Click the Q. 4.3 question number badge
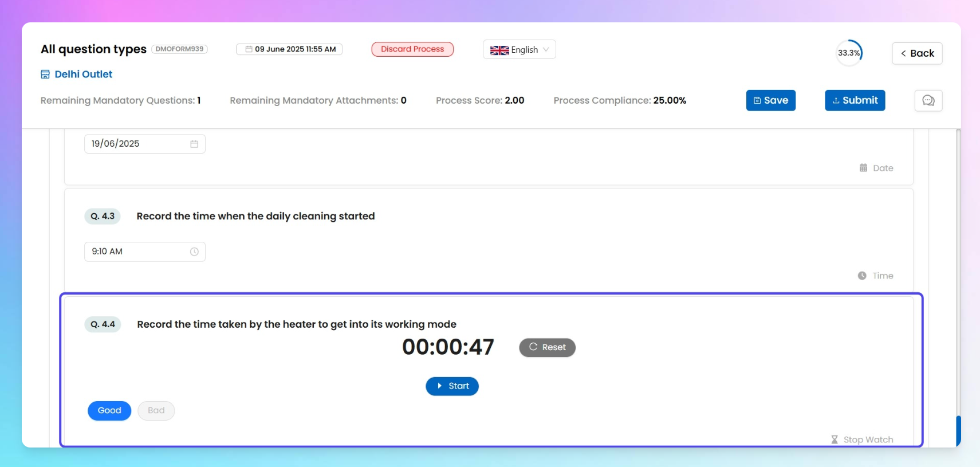The height and width of the screenshot is (467, 980). pos(103,216)
